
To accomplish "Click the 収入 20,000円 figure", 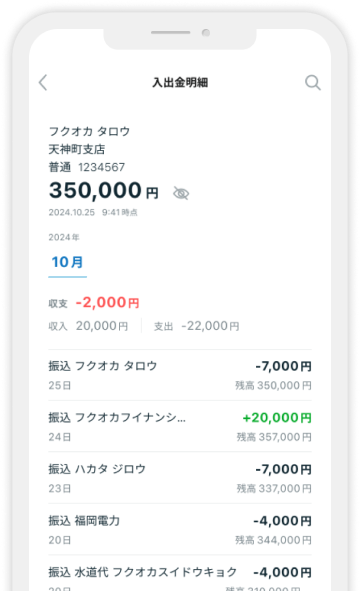I will point(88,326).
